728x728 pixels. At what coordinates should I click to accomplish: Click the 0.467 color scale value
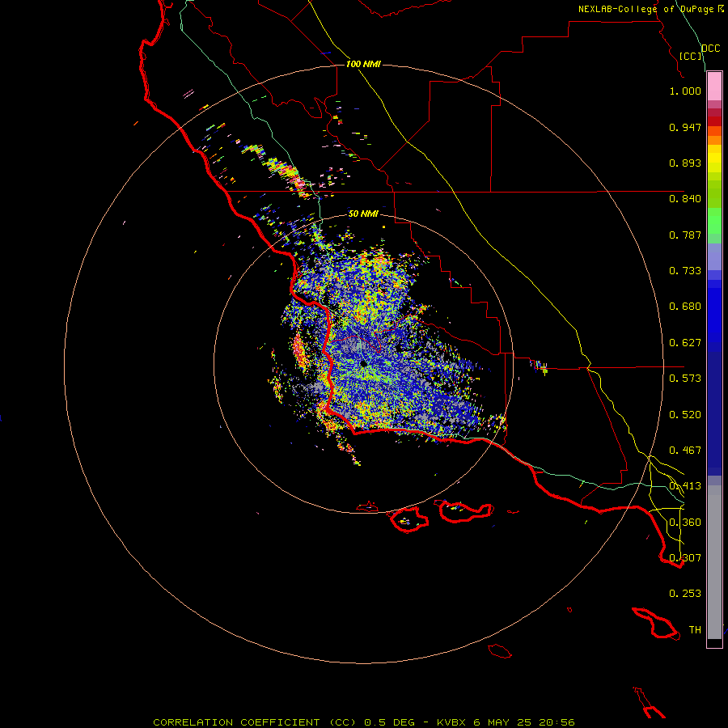tap(685, 451)
